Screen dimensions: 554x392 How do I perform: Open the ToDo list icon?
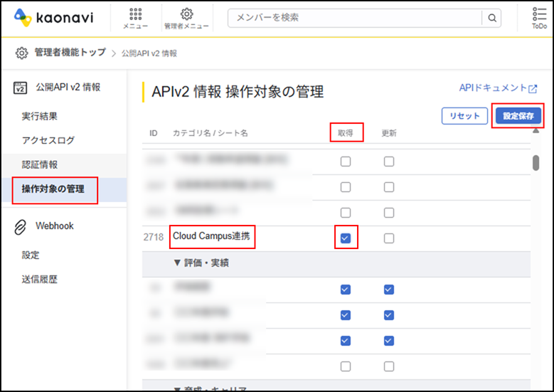pyautogui.click(x=539, y=14)
